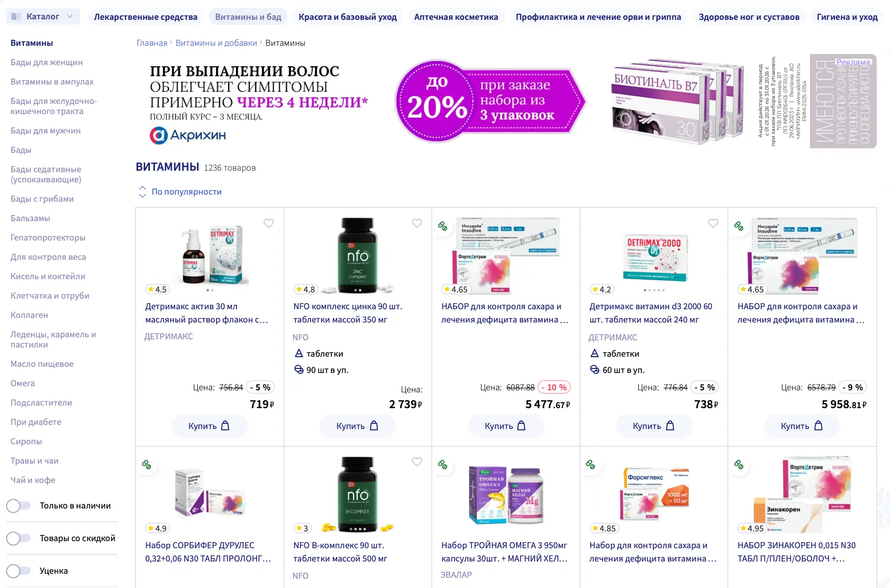This screenshot has height=588, width=891.
Task: Click the Акрихин logo in banner
Action: (188, 136)
